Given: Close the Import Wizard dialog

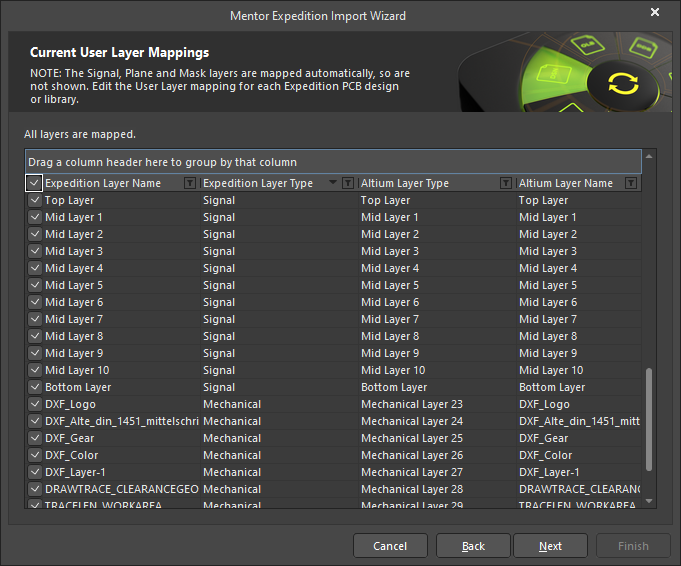Looking at the screenshot, I should [x=655, y=12].
